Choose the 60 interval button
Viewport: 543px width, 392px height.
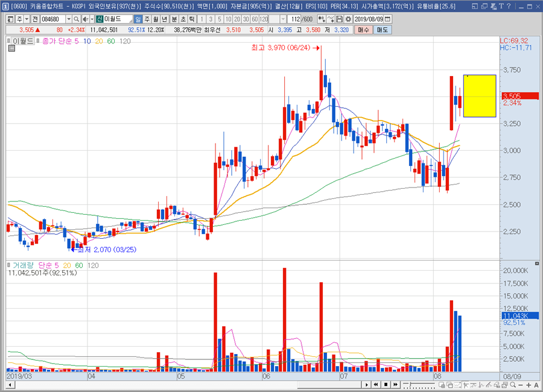tap(255, 19)
